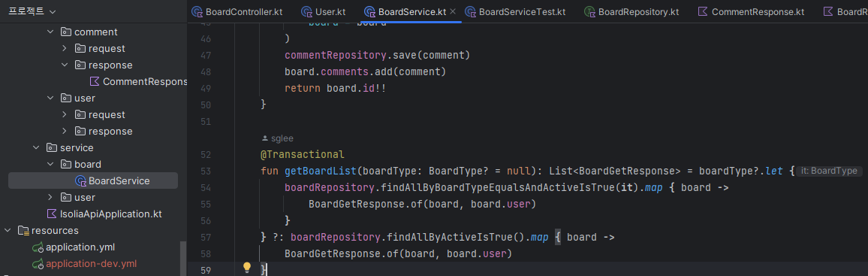
Task: Expand the response folder under user
Action: click(65, 132)
